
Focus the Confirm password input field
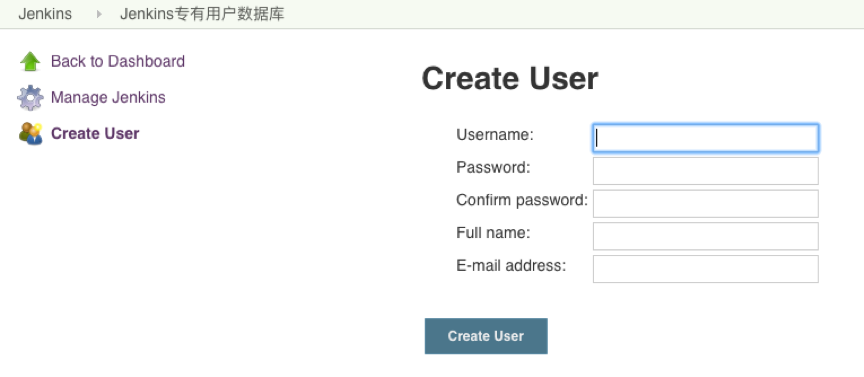(705, 203)
